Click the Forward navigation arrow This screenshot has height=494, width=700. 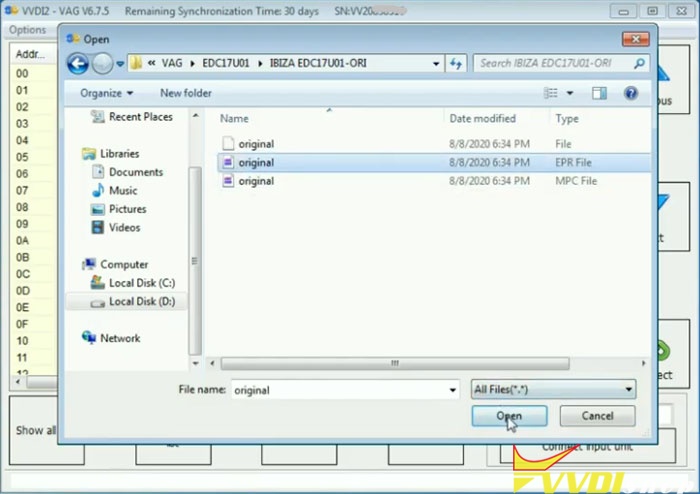(102, 64)
